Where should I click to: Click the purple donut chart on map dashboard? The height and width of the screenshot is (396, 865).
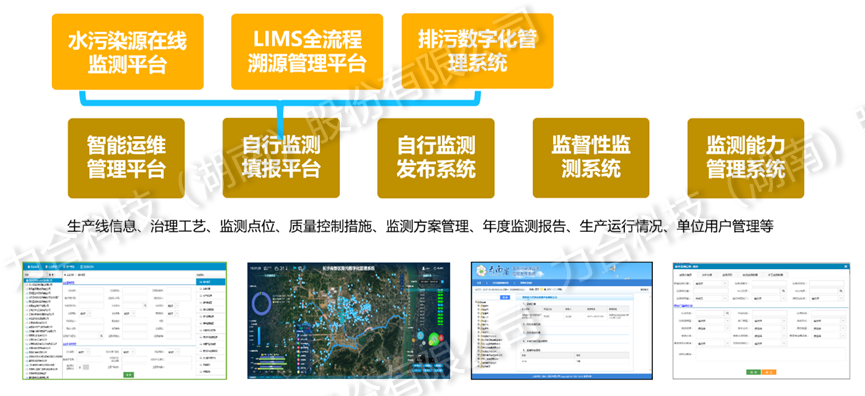pyautogui.click(x=260, y=304)
